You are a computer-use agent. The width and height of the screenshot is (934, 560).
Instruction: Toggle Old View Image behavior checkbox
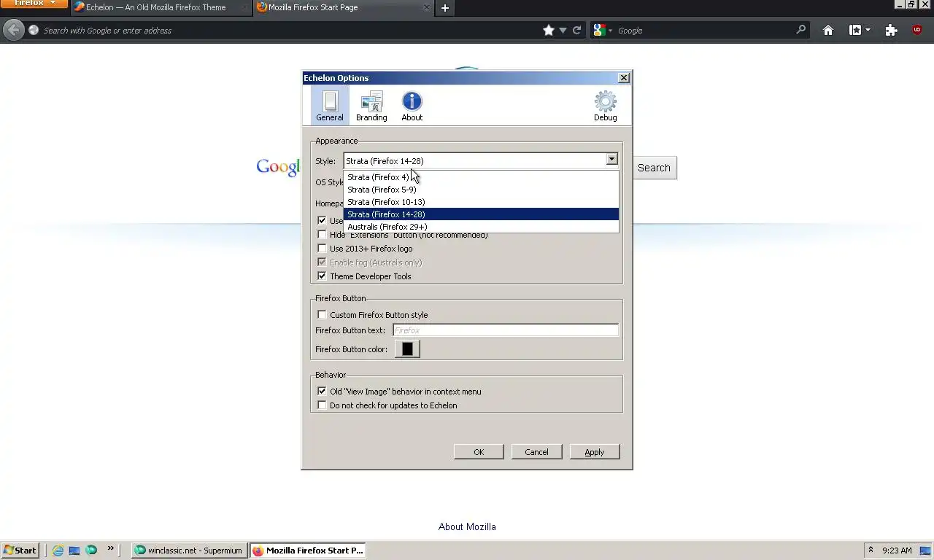pos(322,392)
